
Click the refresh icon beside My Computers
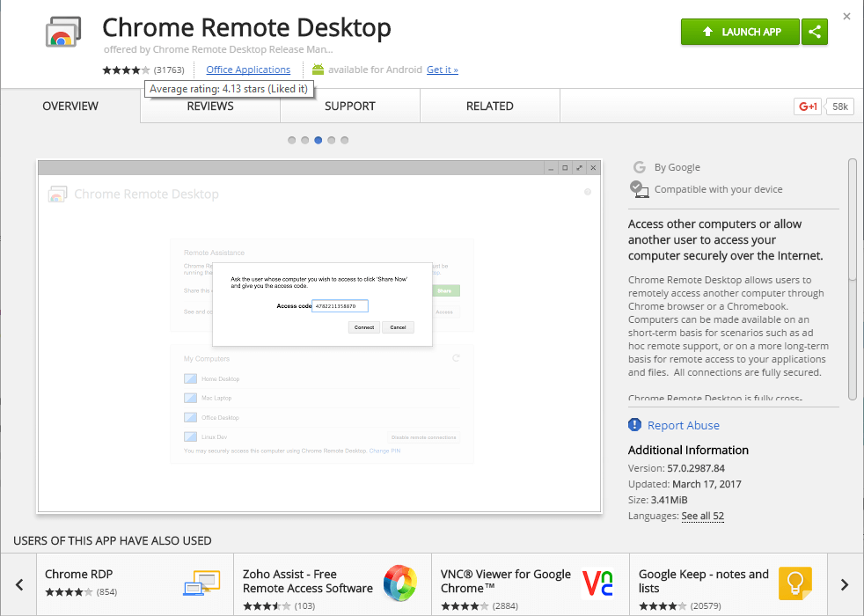(x=456, y=358)
